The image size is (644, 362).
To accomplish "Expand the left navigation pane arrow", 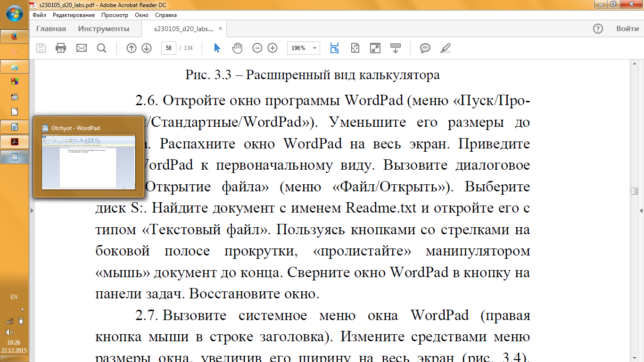I will click(32, 210).
